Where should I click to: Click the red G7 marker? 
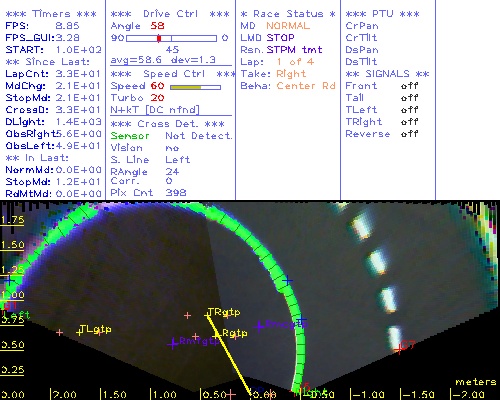pos(398,349)
